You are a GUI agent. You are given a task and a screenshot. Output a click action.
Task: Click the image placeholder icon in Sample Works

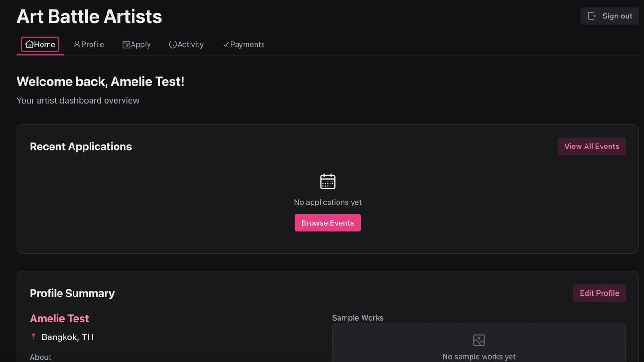pyautogui.click(x=479, y=340)
